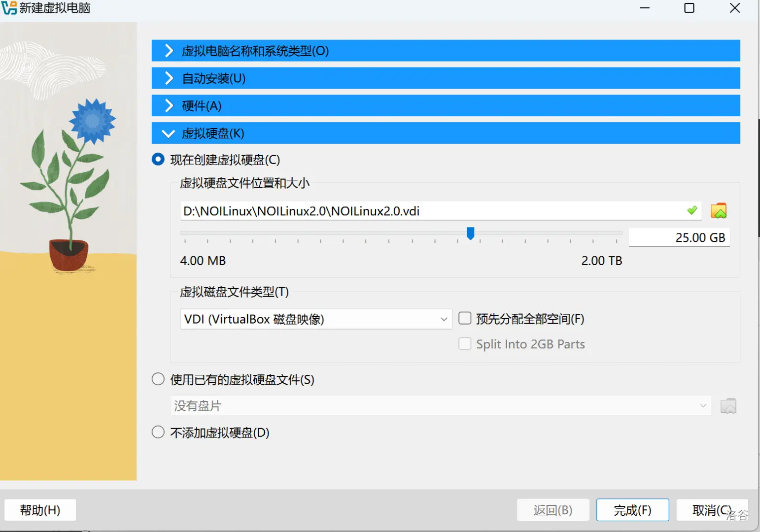Click the 完成 button
The image size is (760, 532).
click(x=632, y=510)
